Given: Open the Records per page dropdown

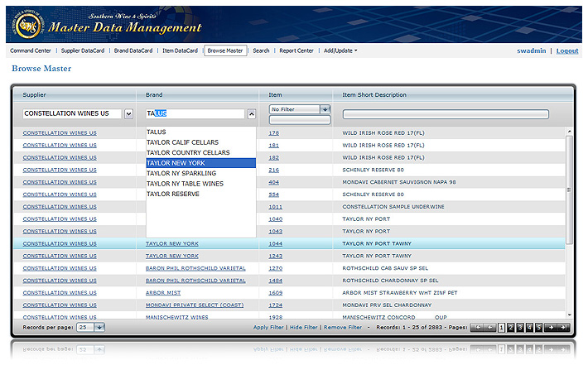Looking at the screenshot, I should pos(99,327).
